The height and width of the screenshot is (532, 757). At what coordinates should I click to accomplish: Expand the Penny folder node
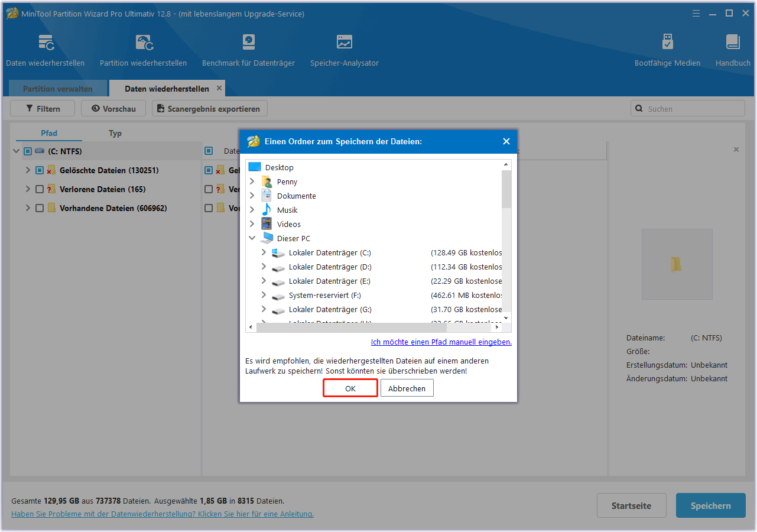252,181
